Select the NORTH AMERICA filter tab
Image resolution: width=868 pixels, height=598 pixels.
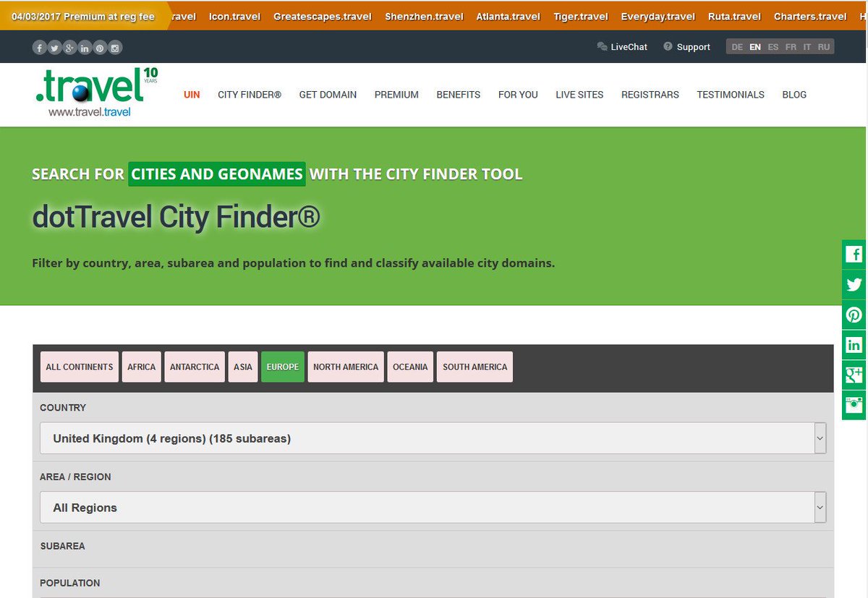(x=346, y=367)
